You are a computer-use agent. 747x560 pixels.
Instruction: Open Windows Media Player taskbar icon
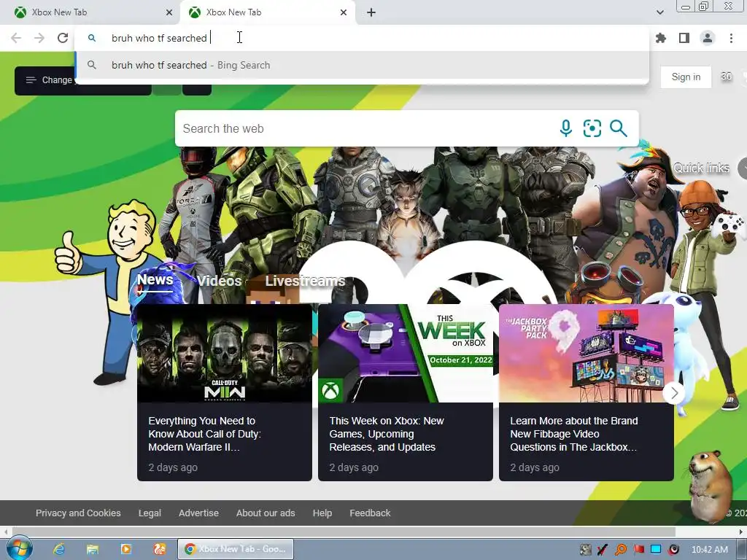coord(125,549)
